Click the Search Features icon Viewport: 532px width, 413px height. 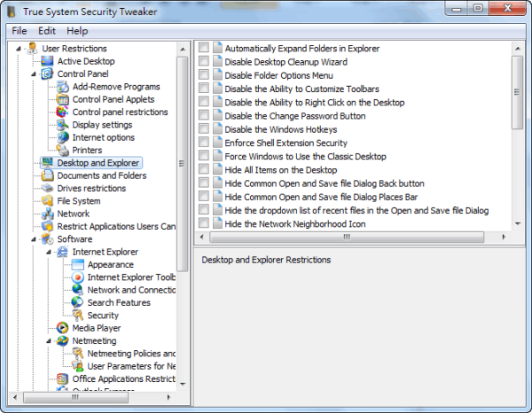click(x=78, y=302)
